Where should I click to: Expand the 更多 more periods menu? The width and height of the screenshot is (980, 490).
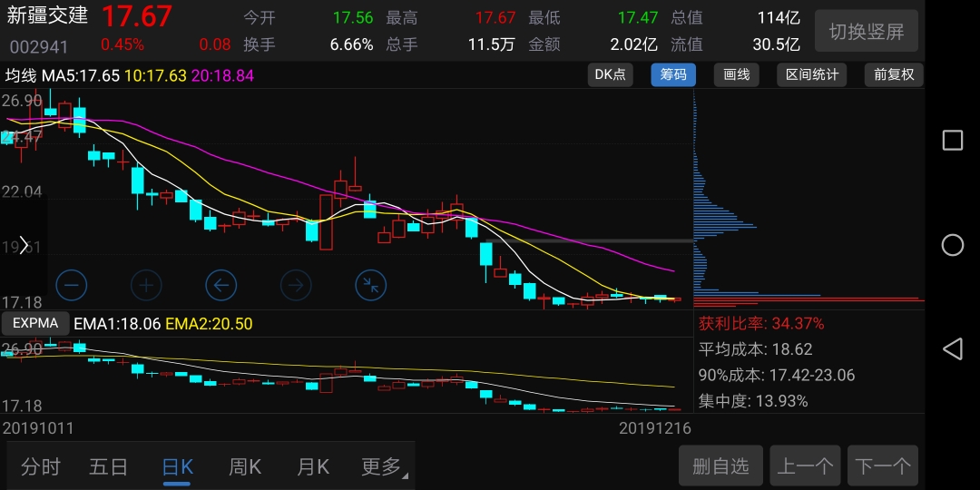[383, 466]
